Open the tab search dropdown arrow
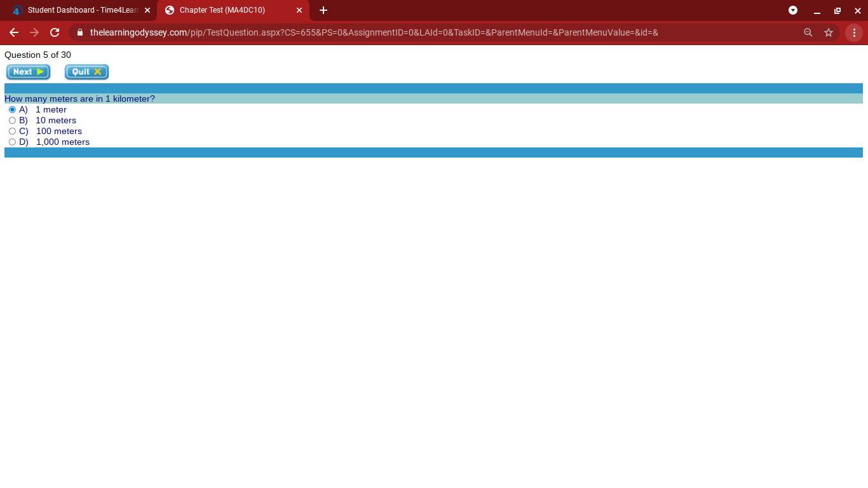Image resolution: width=868 pixels, height=488 pixels. click(x=793, y=10)
